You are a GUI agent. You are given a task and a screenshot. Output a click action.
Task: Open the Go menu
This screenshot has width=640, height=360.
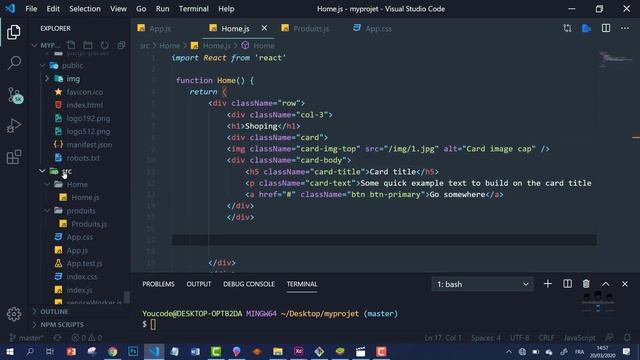pos(141,9)
